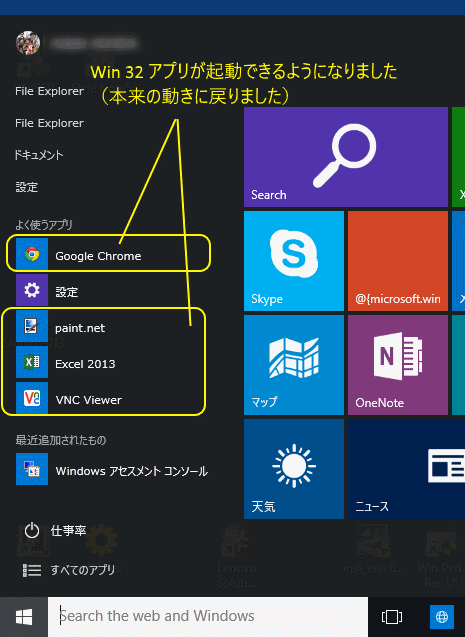Viewport: 465px width, 637px height.
Task: Click the second File Explorer link
Action: click(50, 123)
